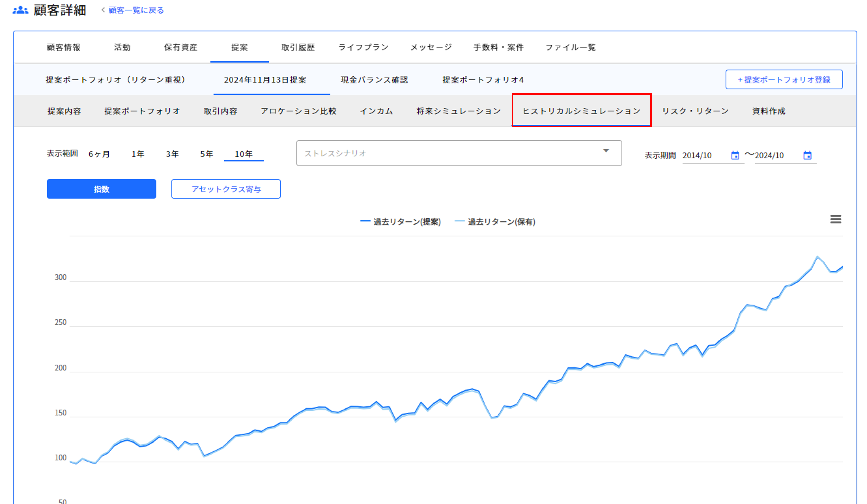Screen dimensions: 867x504
Task: Click the 指数 blue button
Action: [x=101, y=189]
